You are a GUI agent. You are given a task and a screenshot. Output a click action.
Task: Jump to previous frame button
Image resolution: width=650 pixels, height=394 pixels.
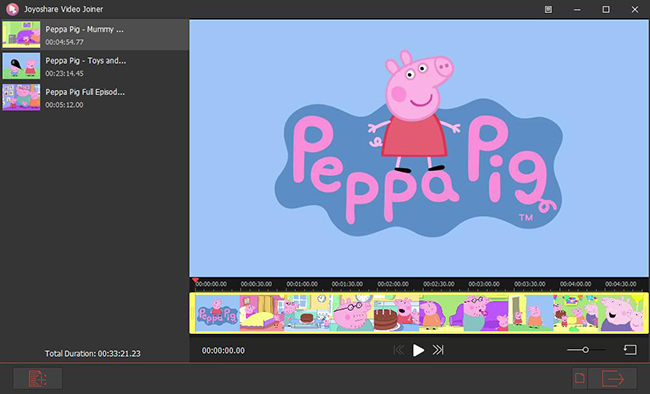click(x=399, y=350)
